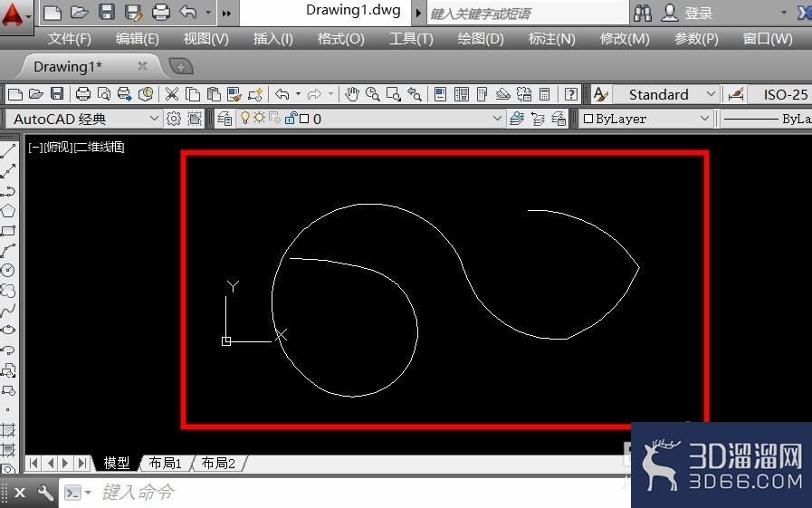Activate the Pan hand tool

351,94
